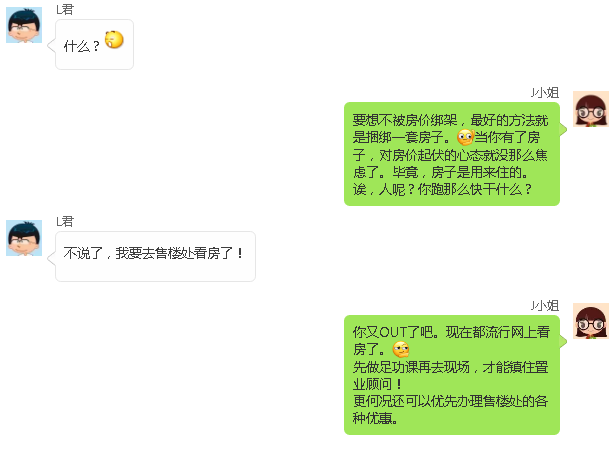Click the J小姐 name above the first green bubble
Screen dimensions: 611x450
click(x=545, y=93)
